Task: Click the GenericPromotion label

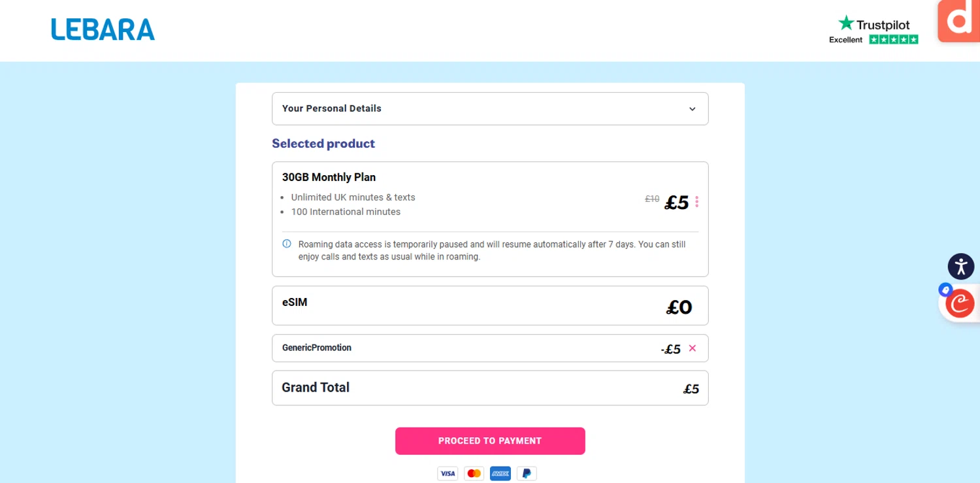Action: 317,348
